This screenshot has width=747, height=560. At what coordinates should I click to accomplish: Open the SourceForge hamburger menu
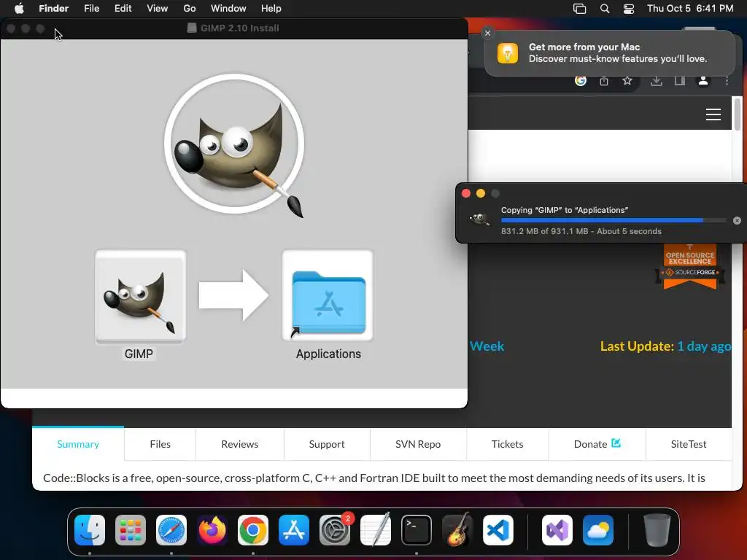pos(713,114)
